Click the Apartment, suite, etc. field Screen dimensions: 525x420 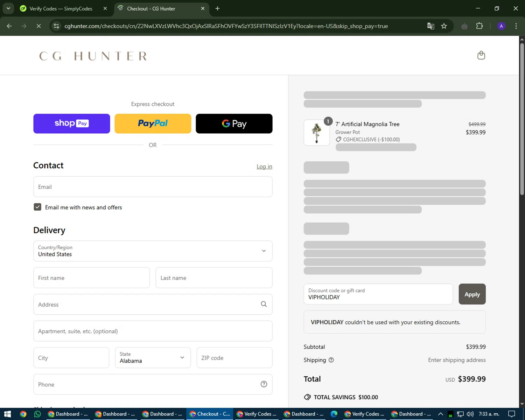click(153, 331)
